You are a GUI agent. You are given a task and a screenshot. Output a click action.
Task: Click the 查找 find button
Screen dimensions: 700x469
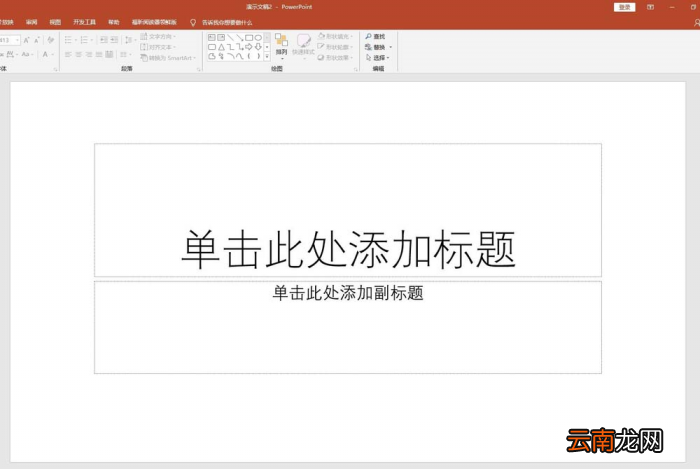pos(375,37)
